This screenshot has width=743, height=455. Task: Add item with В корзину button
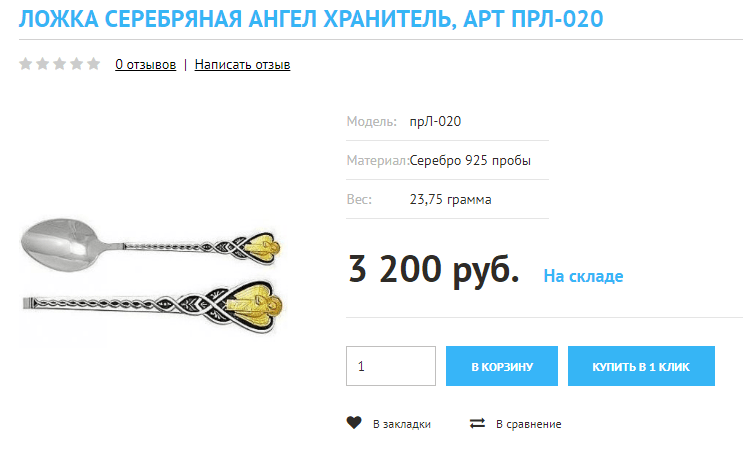502,366
